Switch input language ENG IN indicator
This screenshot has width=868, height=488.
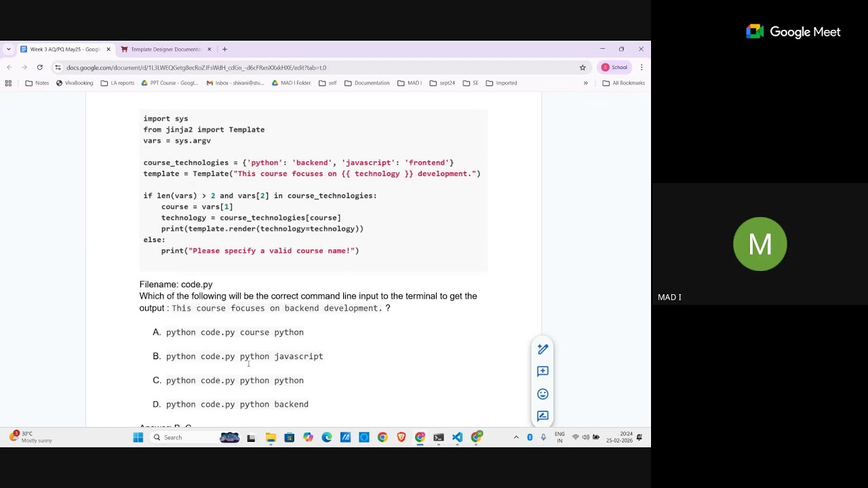pos(559,437)
